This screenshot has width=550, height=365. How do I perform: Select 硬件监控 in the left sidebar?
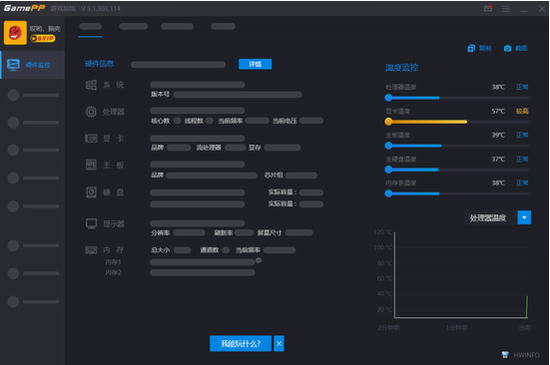[33, 65]
